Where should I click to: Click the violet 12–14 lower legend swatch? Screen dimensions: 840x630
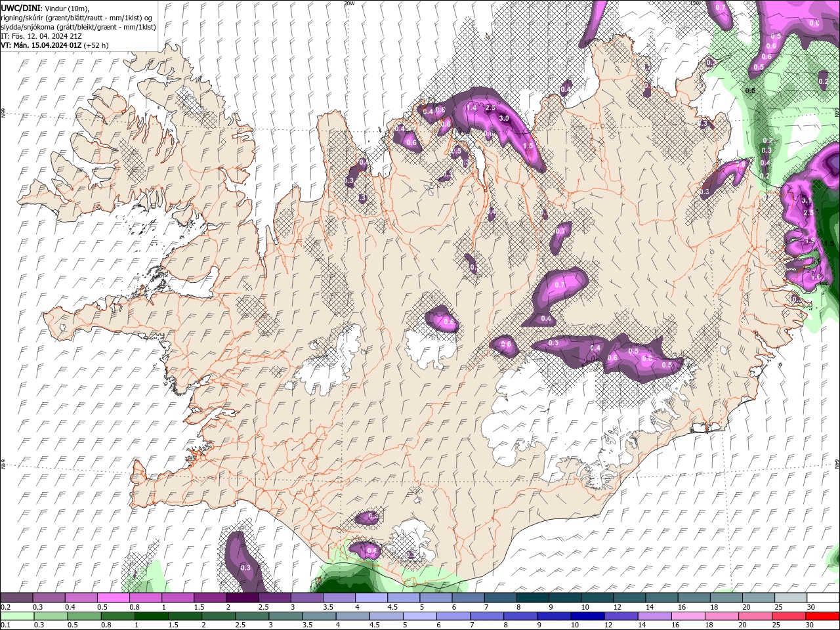pyautogui.click(x=621, y=616)
